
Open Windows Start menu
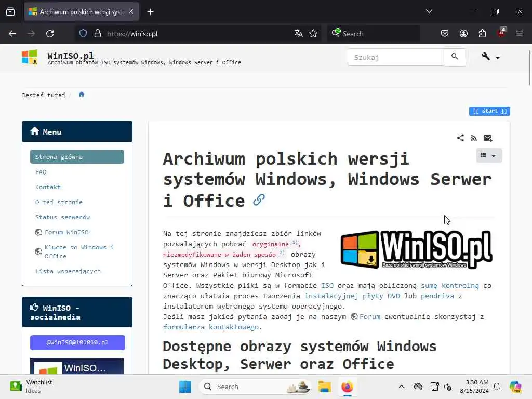[185, 387]
